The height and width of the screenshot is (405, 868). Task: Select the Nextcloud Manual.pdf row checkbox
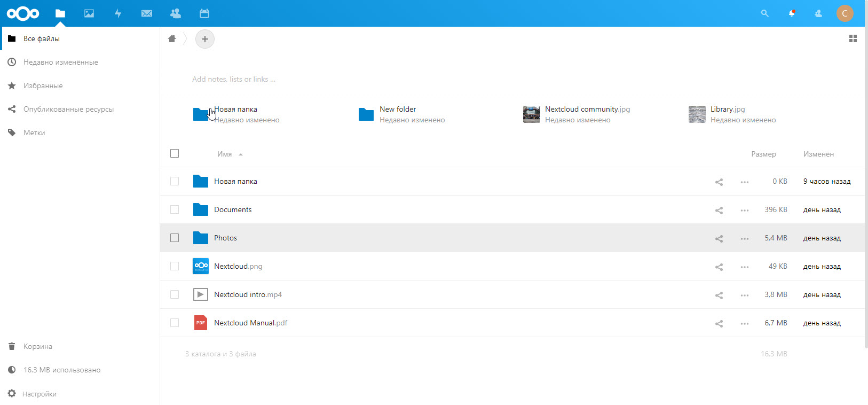pyautogui.click(x=175, y=323)
